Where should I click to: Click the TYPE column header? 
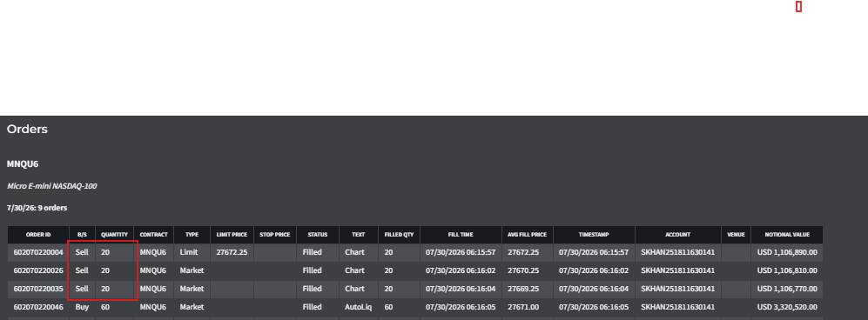pyautogui.click(x=192, y=235)
